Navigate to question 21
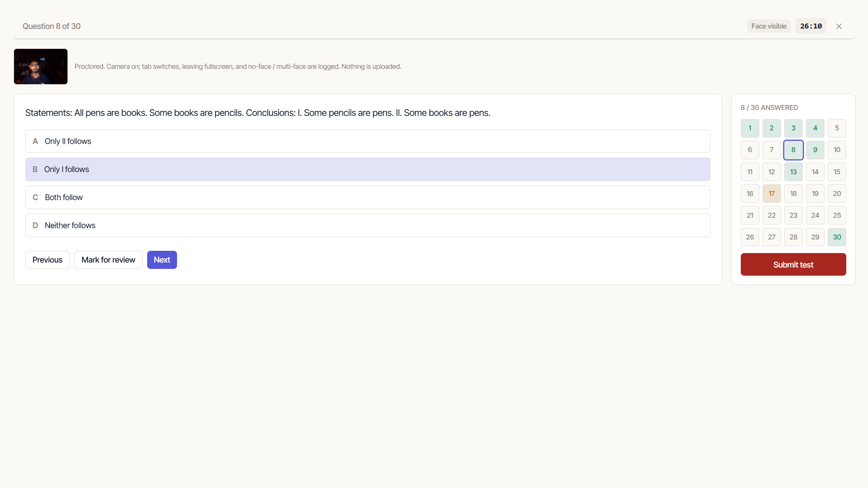 click(750, 215)
